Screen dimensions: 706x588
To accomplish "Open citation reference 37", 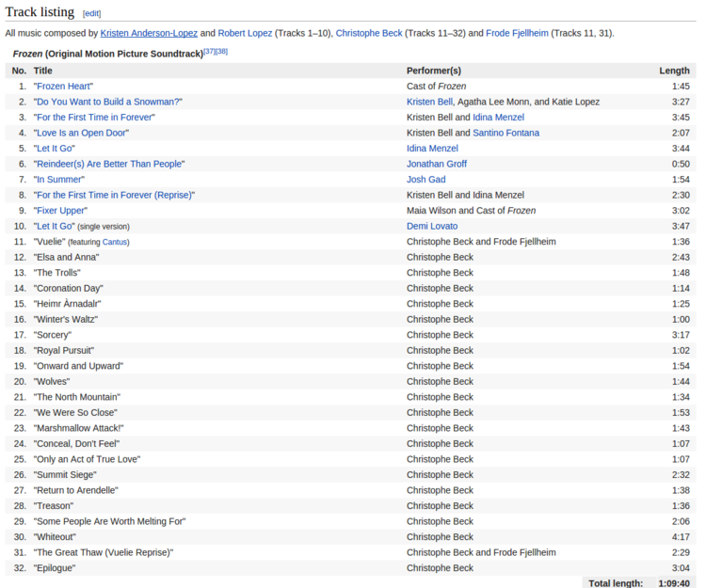I will (210, 52).
